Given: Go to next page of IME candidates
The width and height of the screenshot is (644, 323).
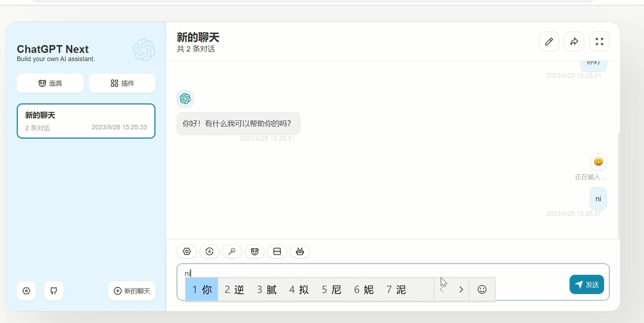Looking at the screenshot, I should pyautogui.click(x=461, y=289).
